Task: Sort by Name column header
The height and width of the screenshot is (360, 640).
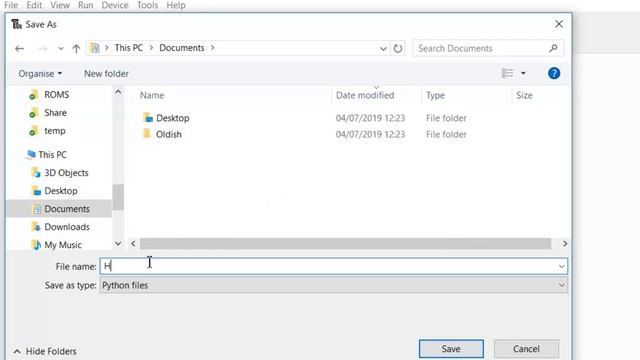Action: point(152,95)
